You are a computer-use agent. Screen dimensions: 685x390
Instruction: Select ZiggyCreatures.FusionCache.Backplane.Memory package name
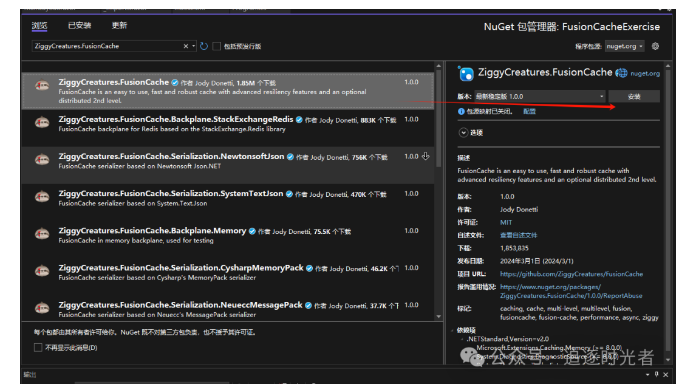152,231
